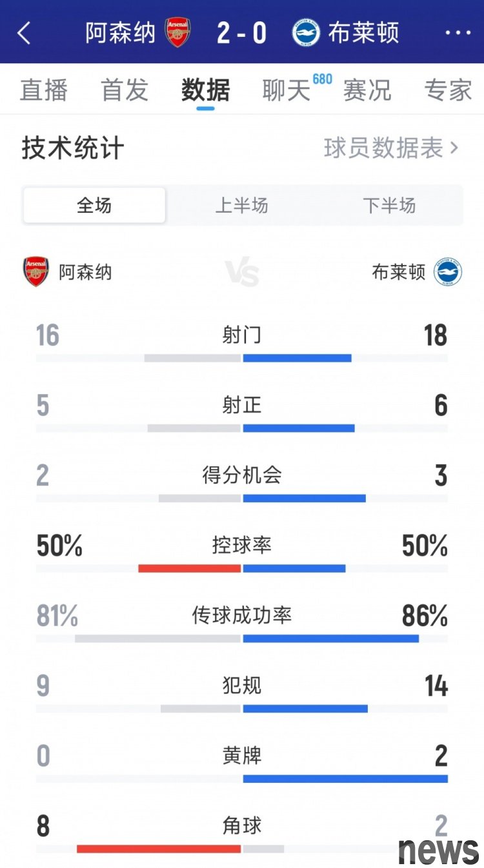The height and width of the screenshot is (868, 484).
Task: Tap the 2 - 0 score display
Action: tap(241, 33)
